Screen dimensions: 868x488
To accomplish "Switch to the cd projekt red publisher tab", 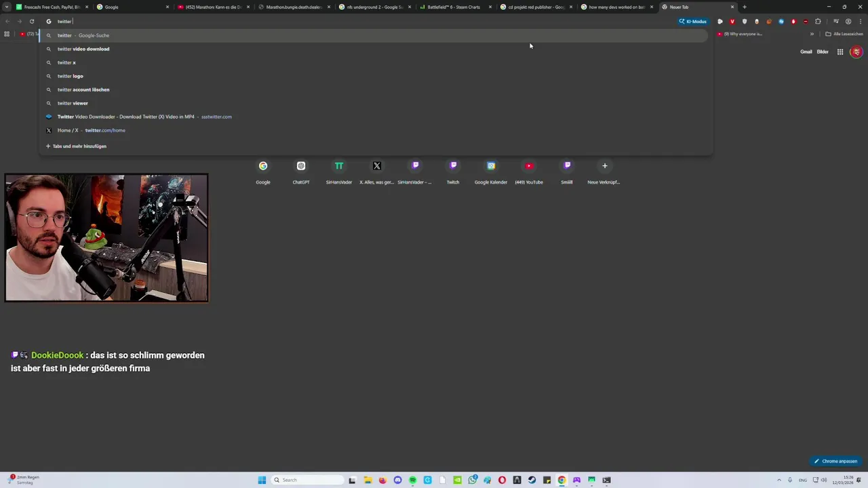I will [536, 7].
